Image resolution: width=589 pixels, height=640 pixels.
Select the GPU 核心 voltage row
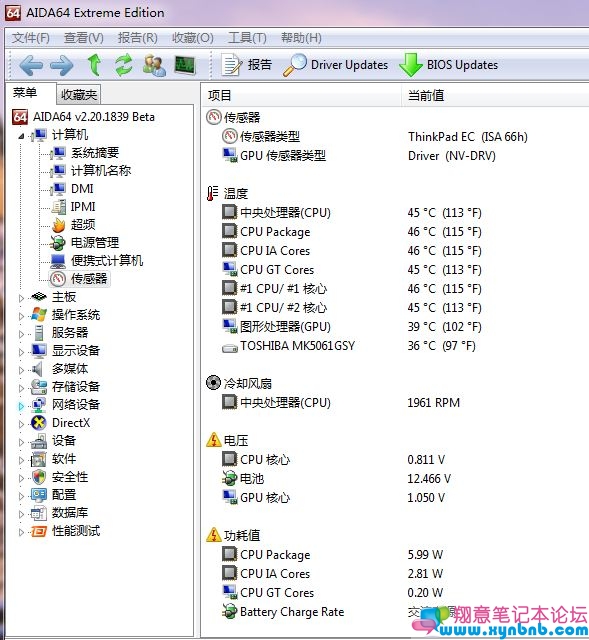click(x=333, y=498)
